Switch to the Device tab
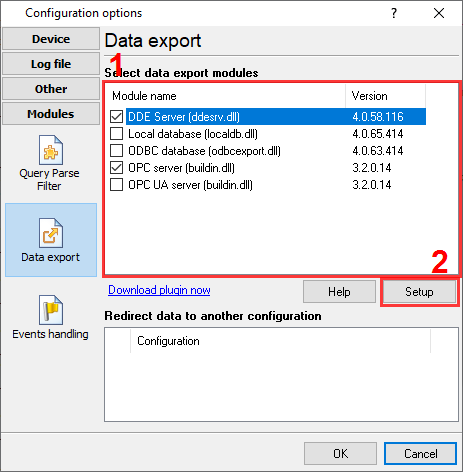The width and height of the screenshot is (463, 472). [51, 39]
